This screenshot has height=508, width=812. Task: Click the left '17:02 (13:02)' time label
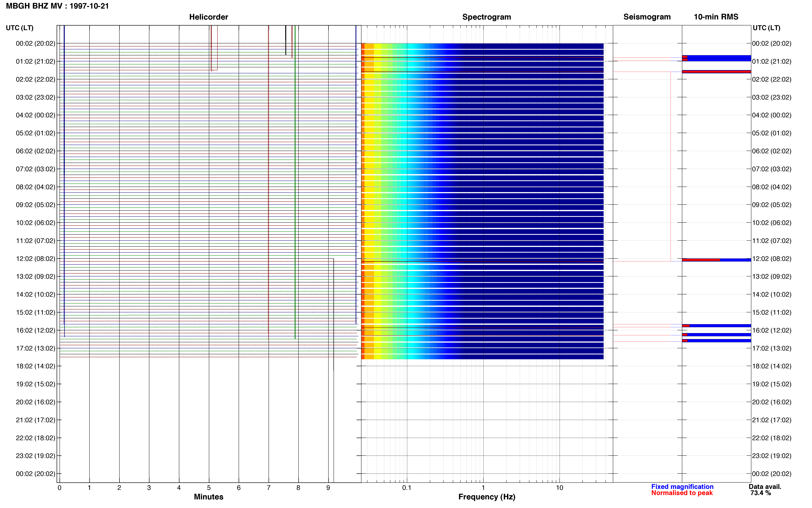(x=36, y=348)
